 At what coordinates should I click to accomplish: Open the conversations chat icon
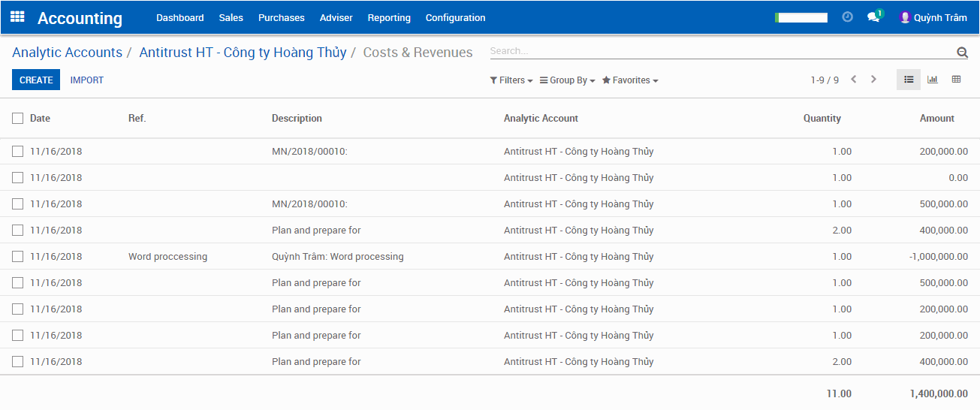pyautogui.click(x=873, y=17)
